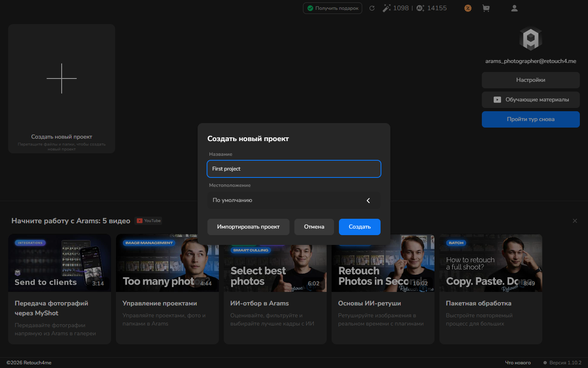
Task: Click the Создать новый проект card label
Action: click(x=62, y=137)
